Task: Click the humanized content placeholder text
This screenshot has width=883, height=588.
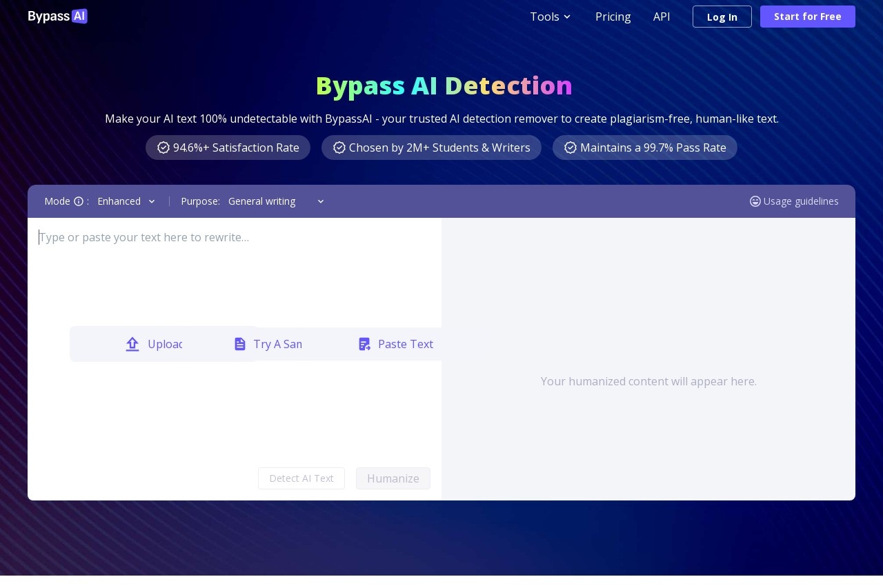Action: (648, 381)
